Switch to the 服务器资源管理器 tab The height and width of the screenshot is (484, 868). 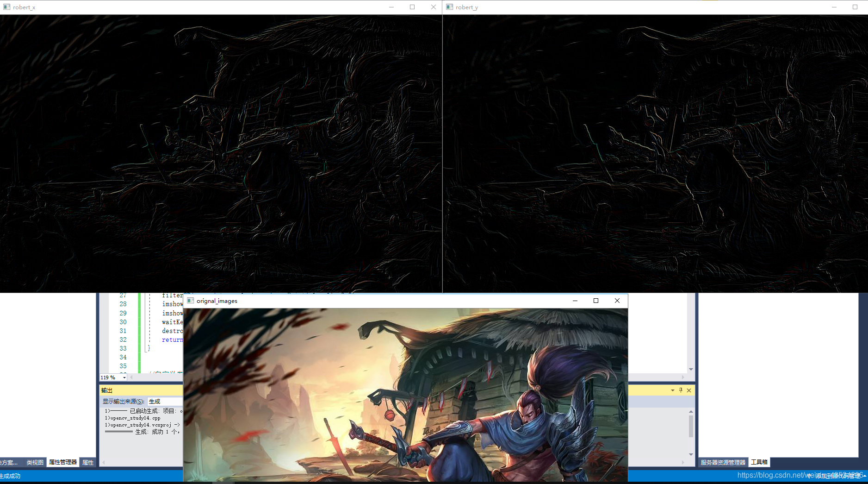[723, 462]
